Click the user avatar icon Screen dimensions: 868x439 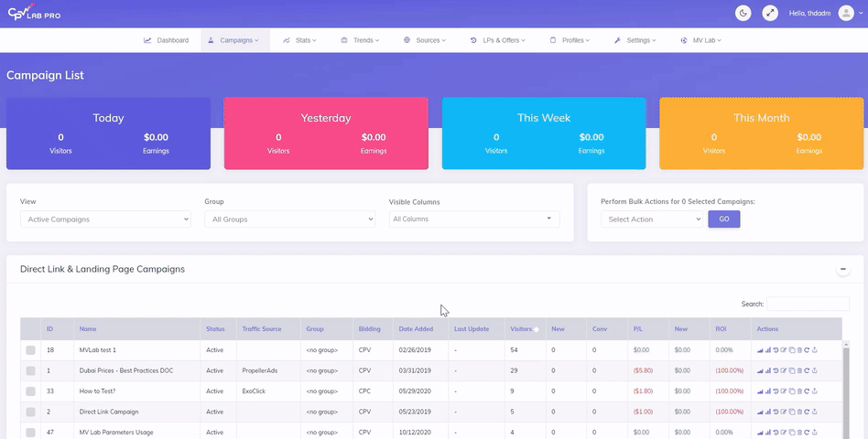click(x=846, y=13)
